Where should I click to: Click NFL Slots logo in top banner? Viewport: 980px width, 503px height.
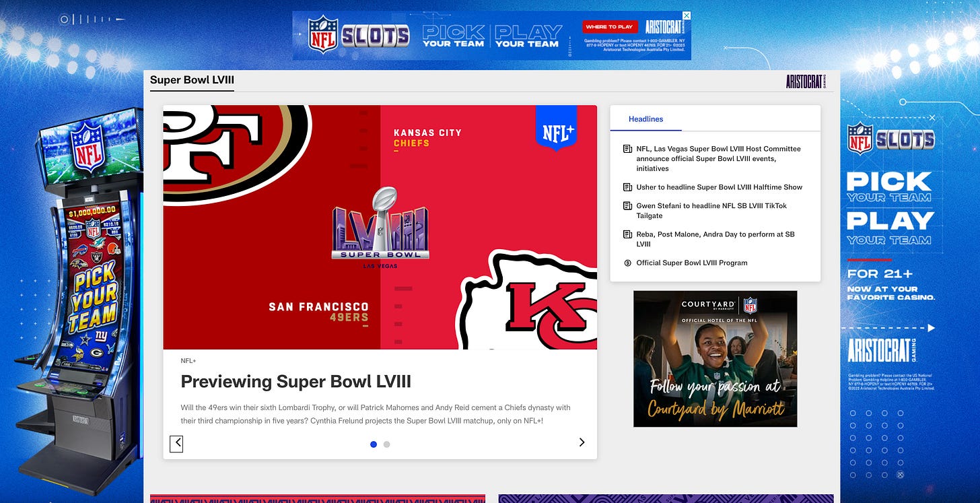click(x=359, y=35)
